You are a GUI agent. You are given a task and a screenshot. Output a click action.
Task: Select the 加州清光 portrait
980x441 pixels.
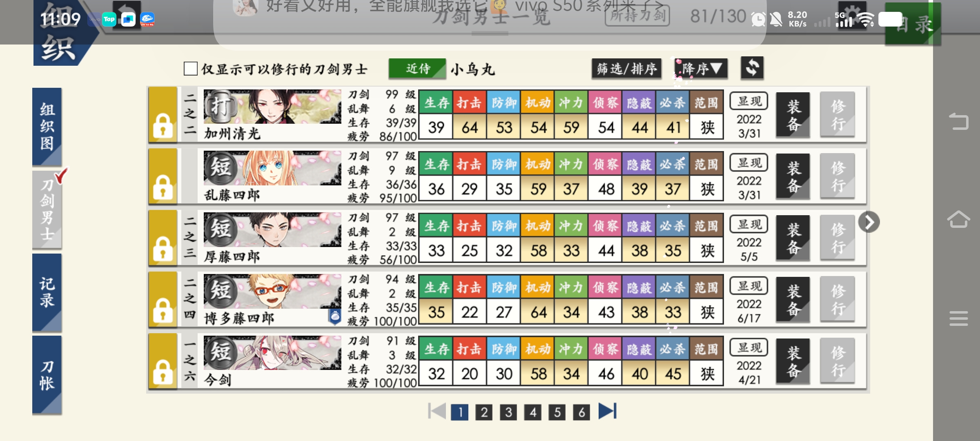(272, 107)
